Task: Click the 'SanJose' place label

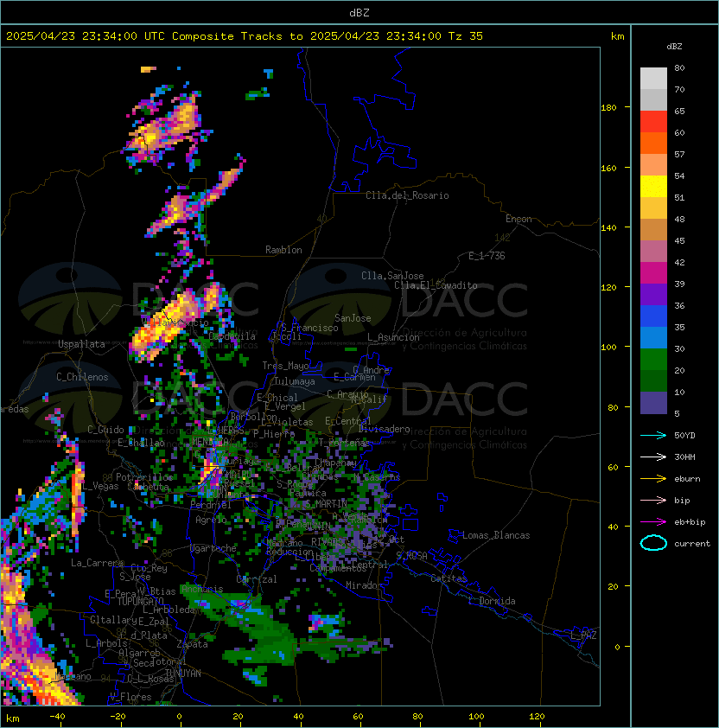Action: tap(353, 318)
